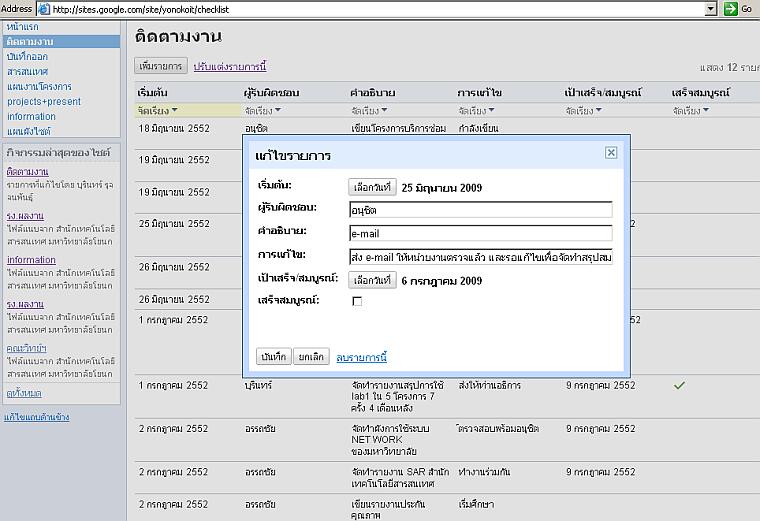Click the คำอธิบาย input field containing e-mail
This screenshot has height=521, width=760.
(480, 233)
